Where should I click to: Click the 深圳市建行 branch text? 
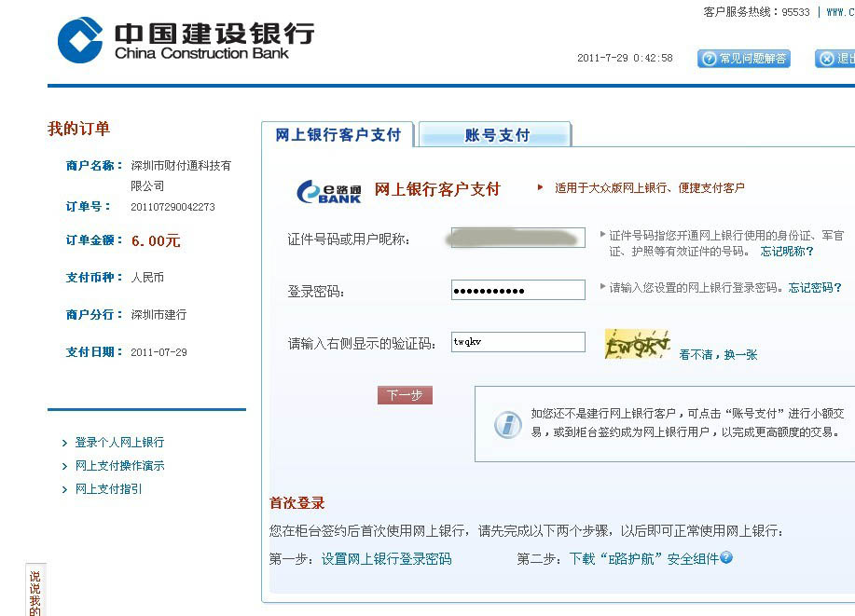click(159, 315)
